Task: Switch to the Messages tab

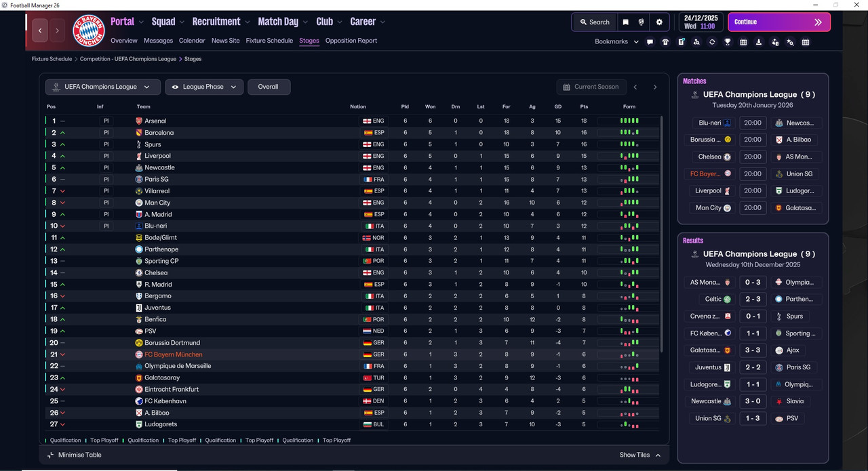Action: (x=158, y=41)
